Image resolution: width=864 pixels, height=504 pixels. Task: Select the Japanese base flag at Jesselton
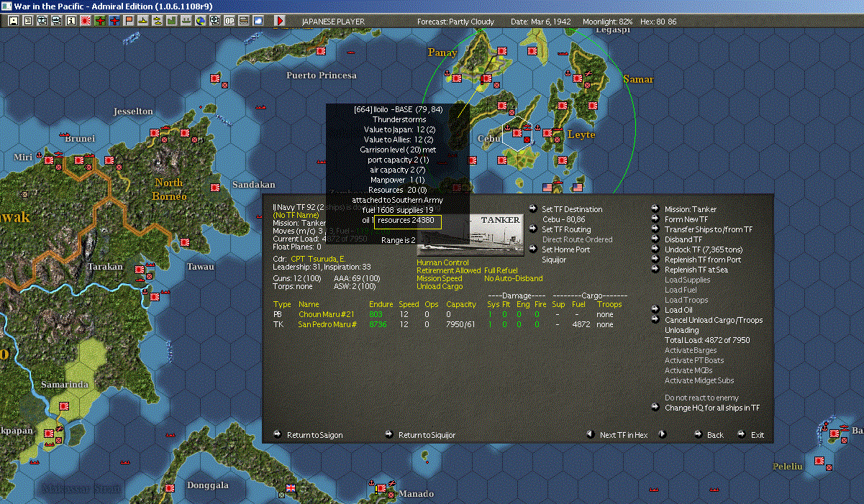154,133
